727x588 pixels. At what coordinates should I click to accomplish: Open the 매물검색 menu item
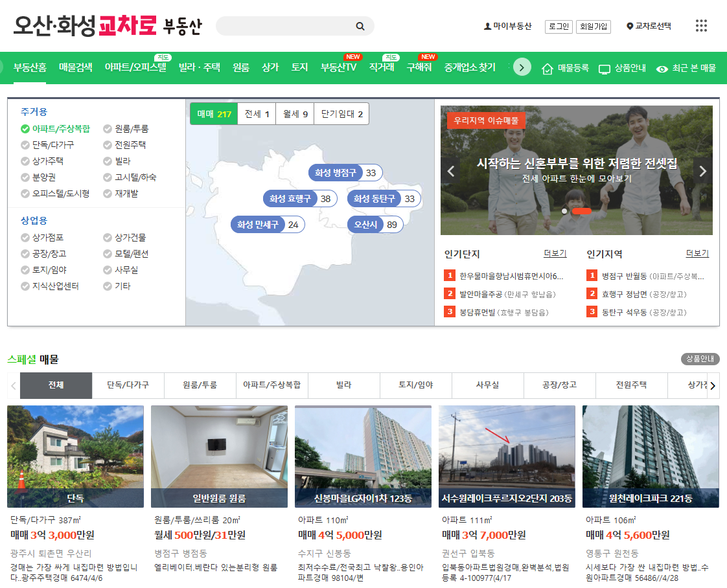[x=75, y=67]
